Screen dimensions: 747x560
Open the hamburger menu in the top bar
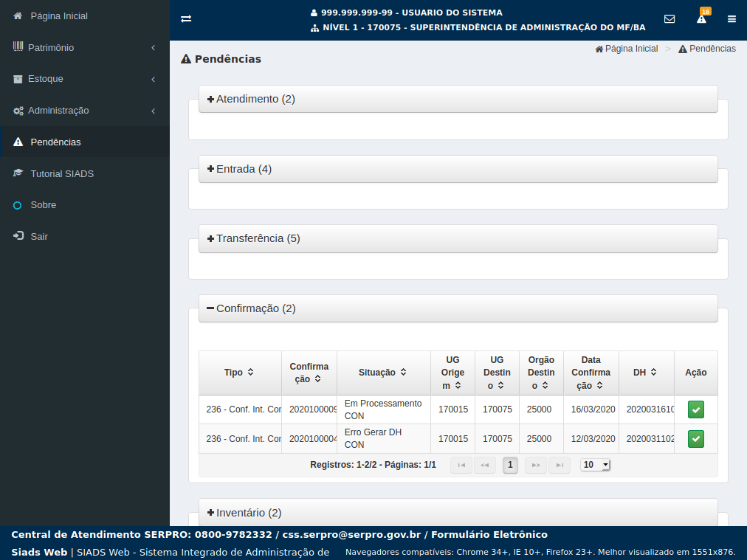coord(731,19)
